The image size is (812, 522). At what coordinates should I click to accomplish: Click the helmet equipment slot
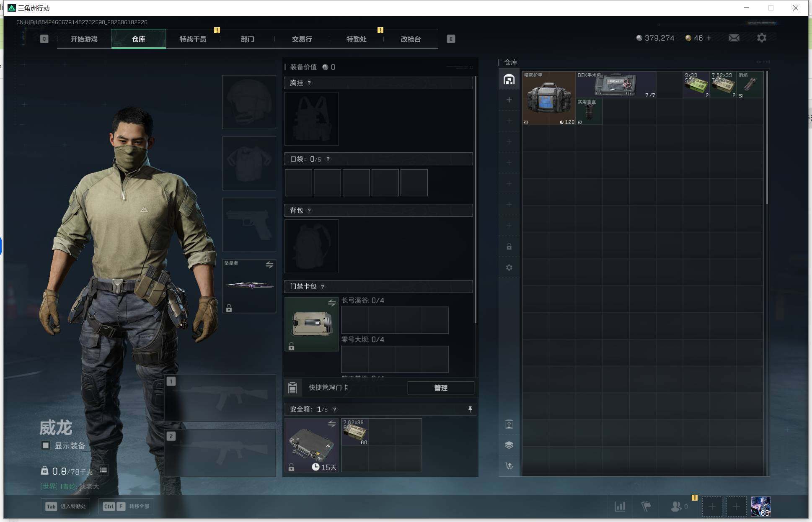[x=249, y=102]
